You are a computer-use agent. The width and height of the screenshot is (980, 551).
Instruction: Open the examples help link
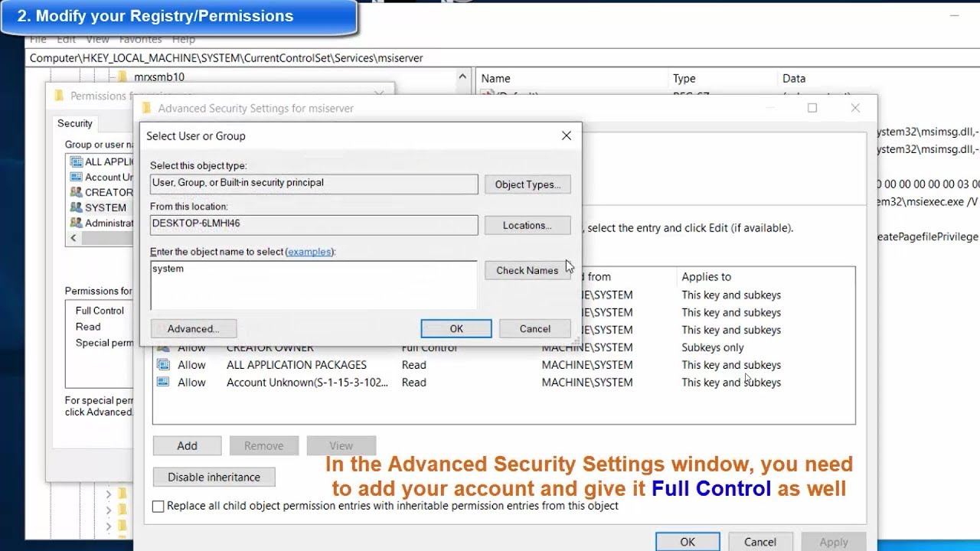(x=309, y=252)
